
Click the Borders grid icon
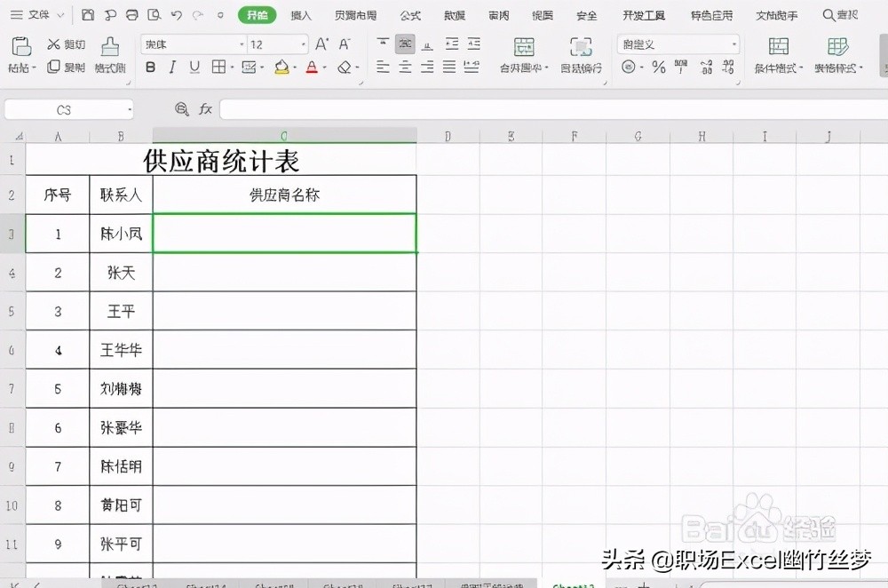tap(218, 67)
